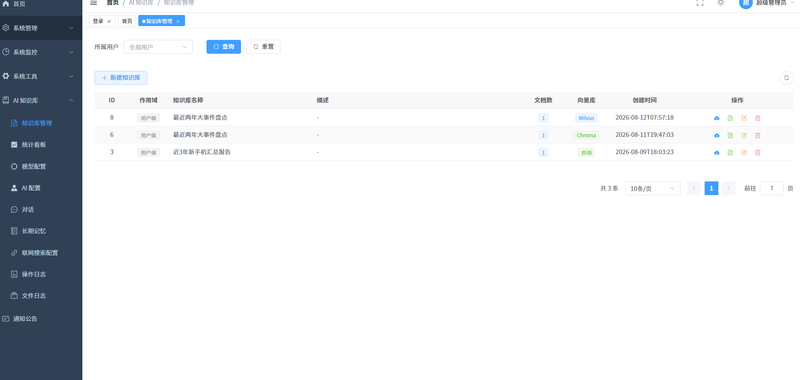The height and width of the screenshot is (380, 800).
Task: Click the 首页 breadcrumb link
Action: [x=112, y=3]
